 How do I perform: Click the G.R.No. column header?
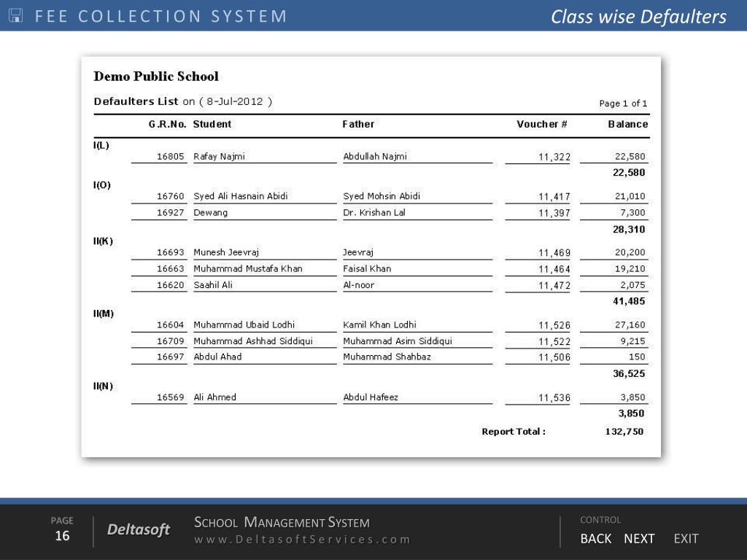coord(167,125)
